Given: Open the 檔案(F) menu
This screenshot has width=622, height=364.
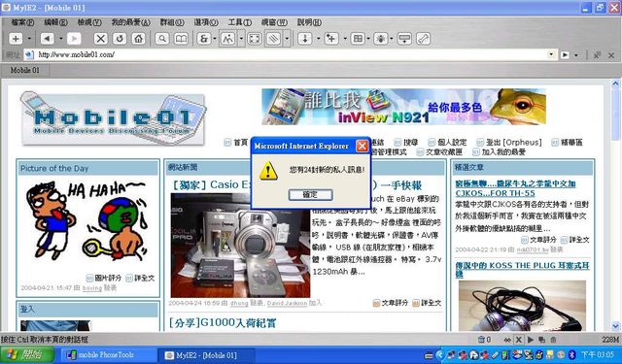Looking at the screenshot, I should tap(22, 22).
